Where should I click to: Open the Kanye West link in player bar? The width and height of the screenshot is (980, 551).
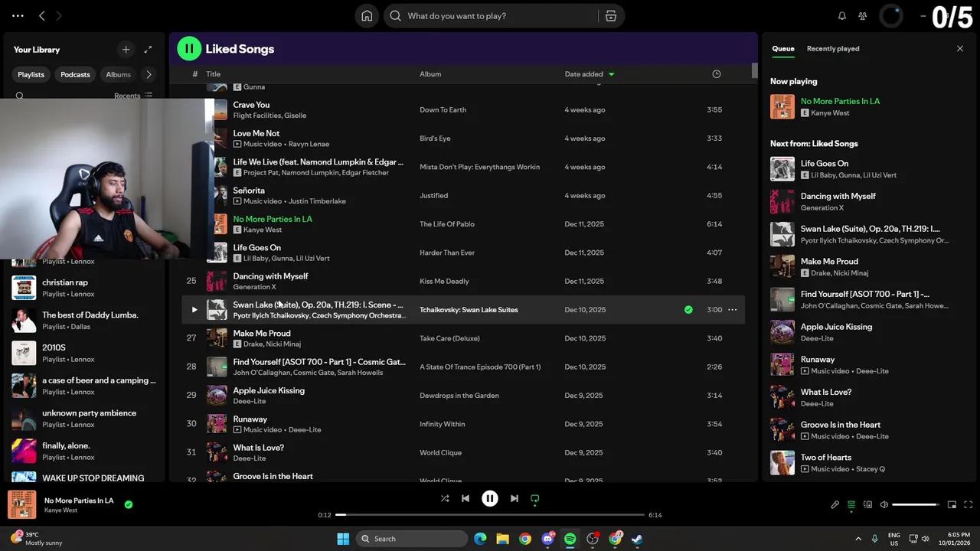click(60, 510)
